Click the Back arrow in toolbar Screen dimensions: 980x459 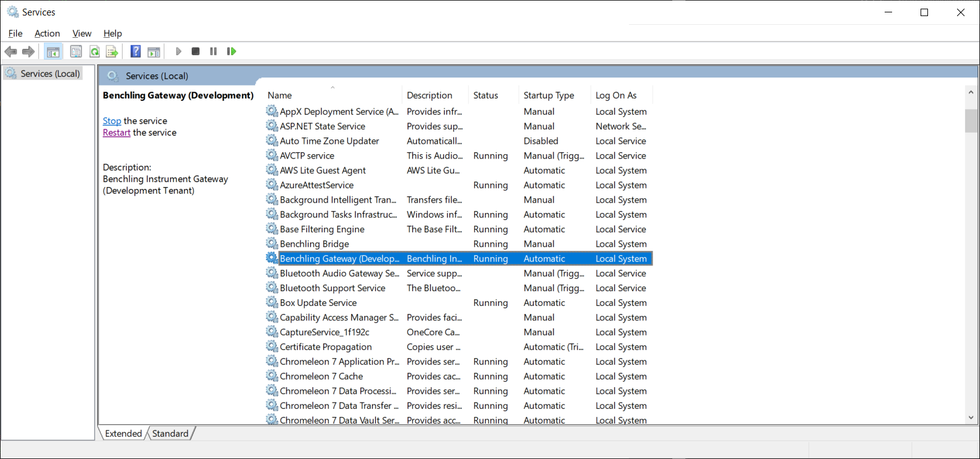[11, 51]
